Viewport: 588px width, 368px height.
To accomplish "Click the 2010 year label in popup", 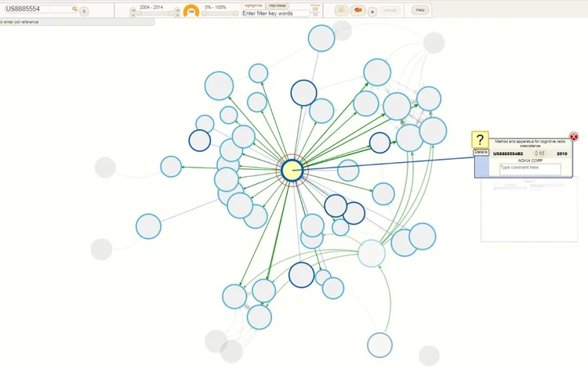I will click(x=562, y=154).
